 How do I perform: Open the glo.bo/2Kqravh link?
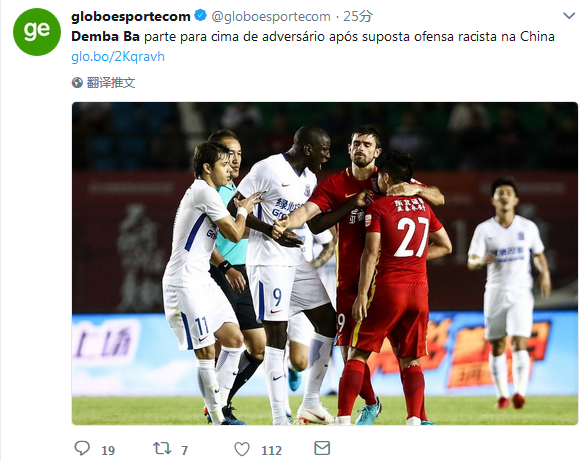pos(118,56)
